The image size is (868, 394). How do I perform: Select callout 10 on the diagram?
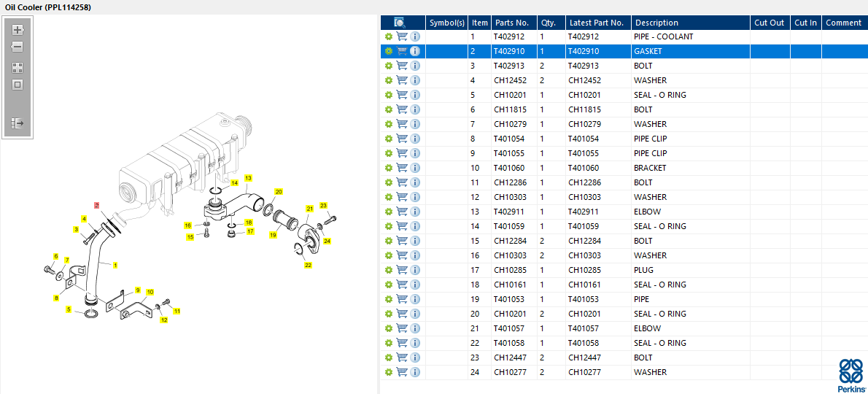pyautogui.click(x=150, y=292)
